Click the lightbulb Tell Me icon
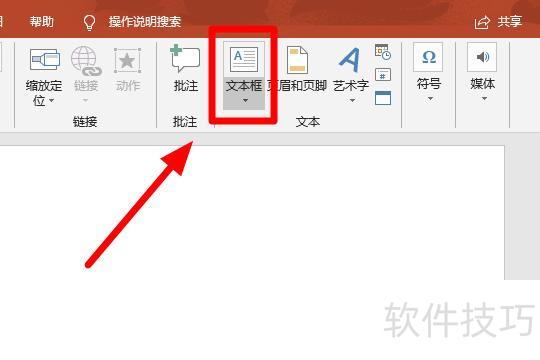 [x=89, y=22]
